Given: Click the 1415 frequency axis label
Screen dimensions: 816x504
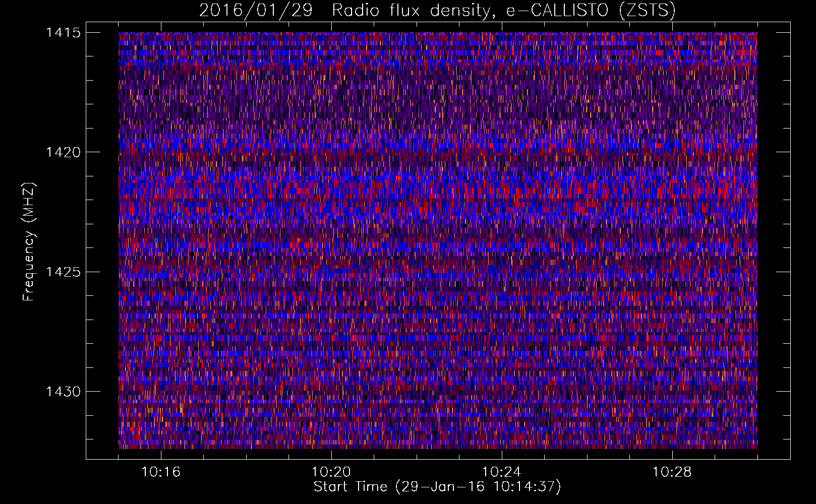Looking at the screenshot, I should pos(63,33).
